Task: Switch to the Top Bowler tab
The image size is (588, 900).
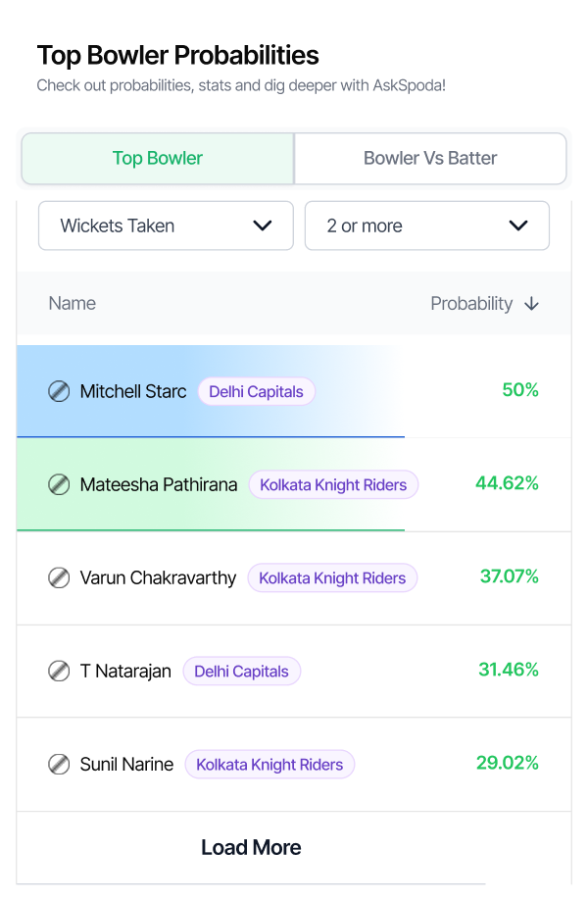Action: [x=158, y=159]
